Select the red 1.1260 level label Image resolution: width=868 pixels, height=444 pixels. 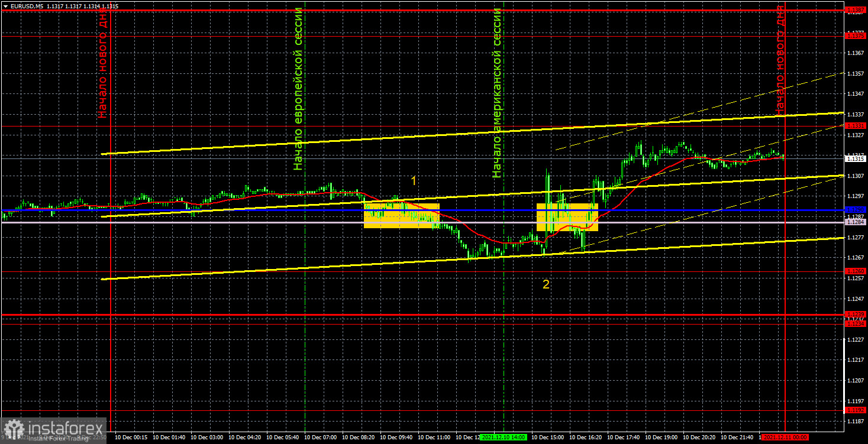click(856, 271)
